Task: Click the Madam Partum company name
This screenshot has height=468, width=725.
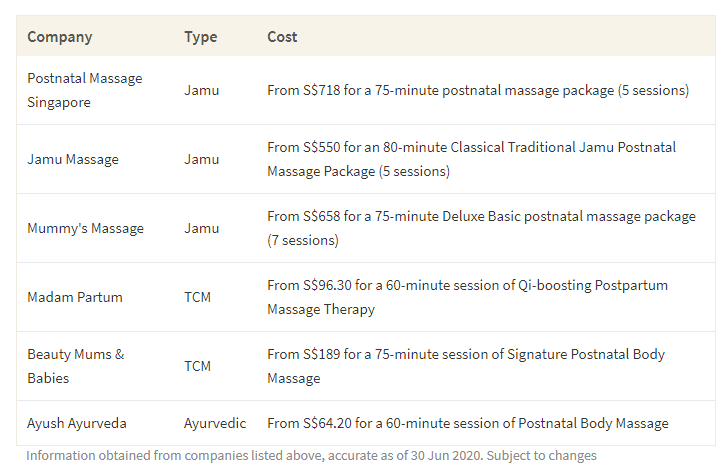Action: 75,297
